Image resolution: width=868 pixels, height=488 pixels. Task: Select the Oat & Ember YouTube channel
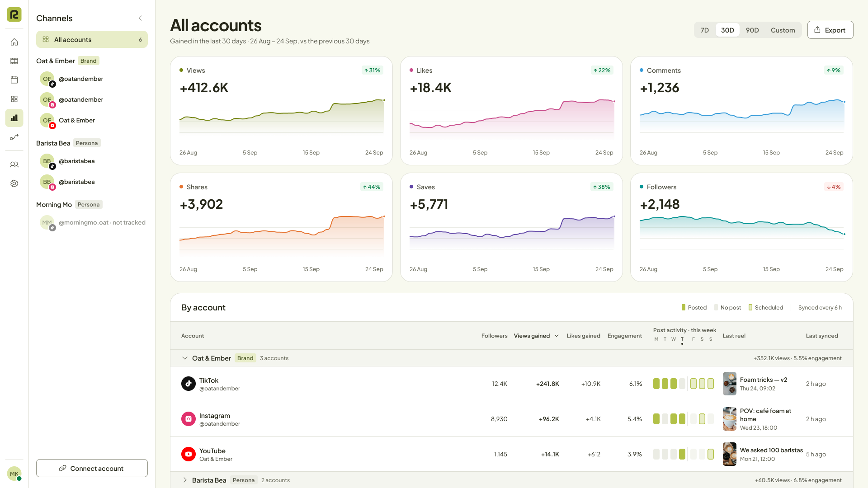point(92,121)
